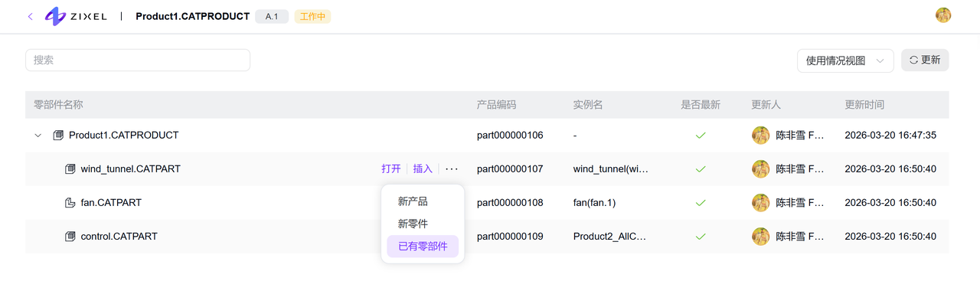Screen dimensions: 980x291
Task: Click product code part000000107
Action: click(510, 169)
